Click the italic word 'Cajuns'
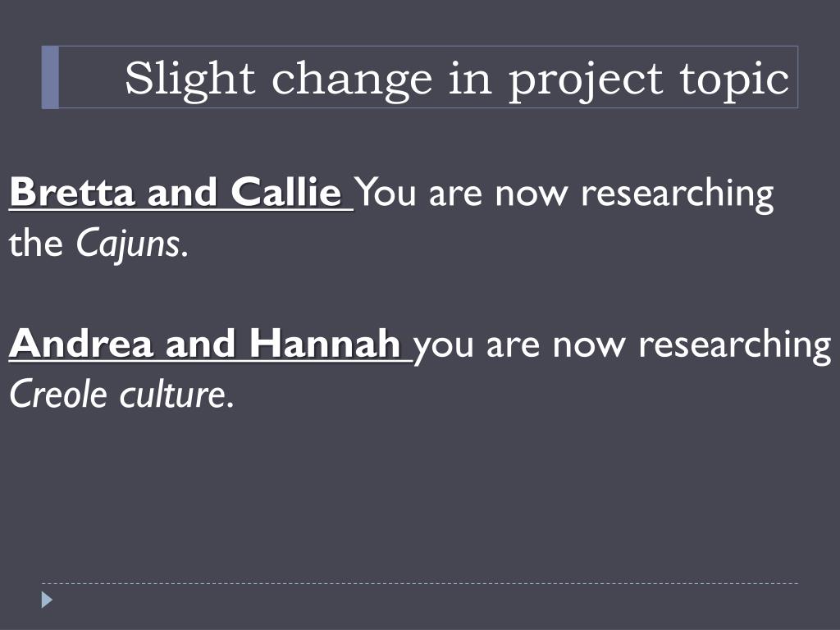840x630 pixels. (x=128, y=244)
